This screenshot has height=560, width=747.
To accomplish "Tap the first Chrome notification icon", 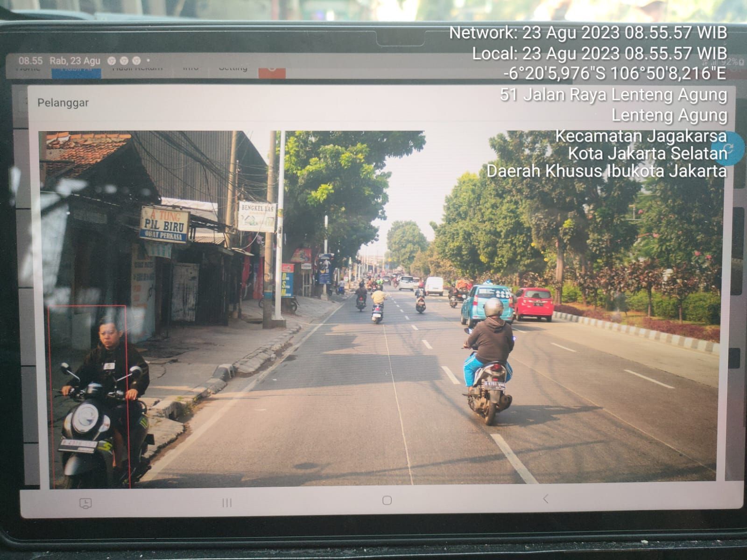I will [x=112, y=61].
